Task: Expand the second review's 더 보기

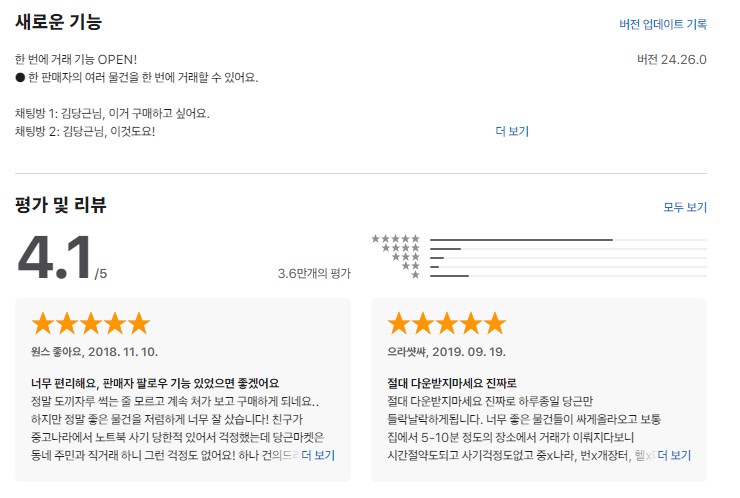Action: click(x=674, y=455)
